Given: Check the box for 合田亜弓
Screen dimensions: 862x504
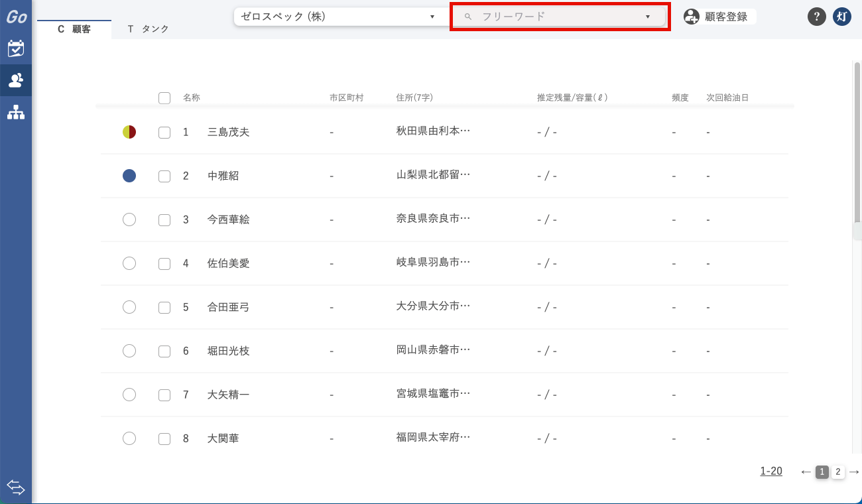Looking at the screenshot, I should pos(164,308).
